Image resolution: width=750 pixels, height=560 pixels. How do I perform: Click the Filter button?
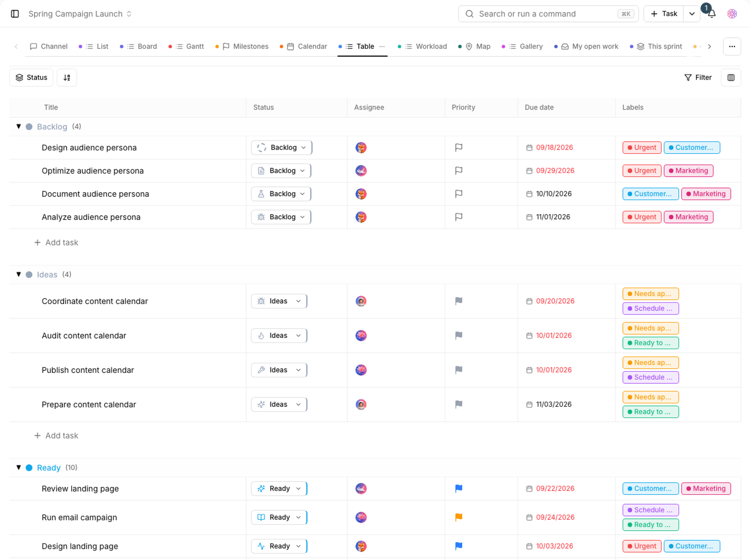tap(698, 78)
